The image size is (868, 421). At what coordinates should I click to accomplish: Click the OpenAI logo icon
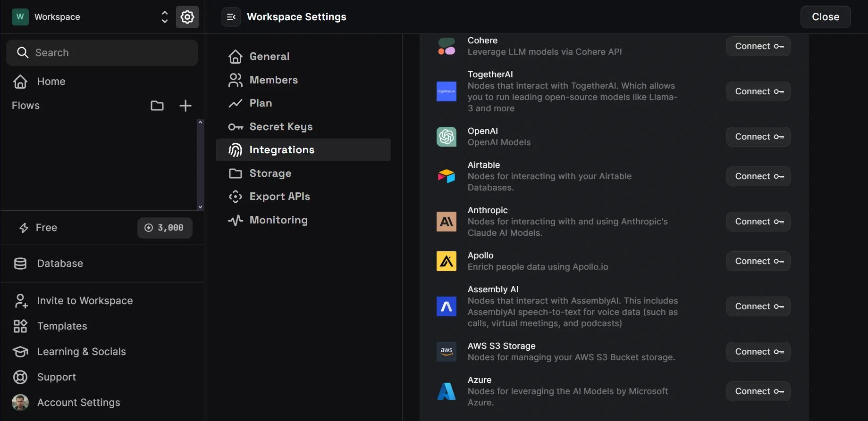[x=447, y=137]
